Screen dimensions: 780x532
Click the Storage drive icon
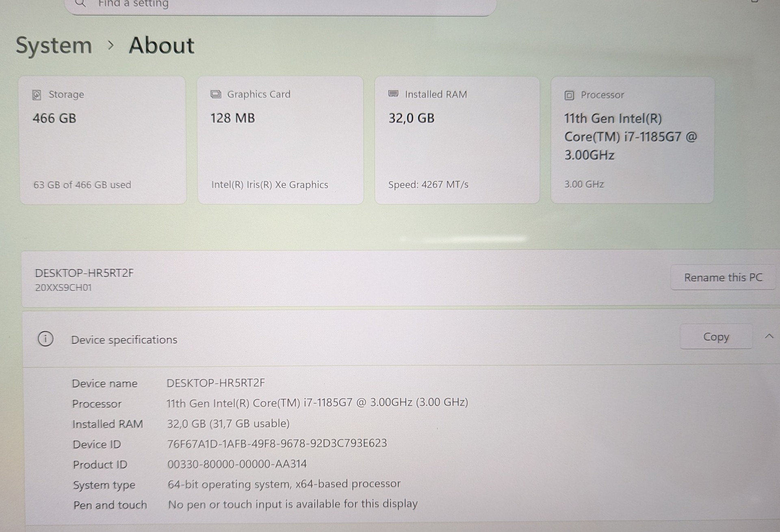pyautogui.click(x=37, y=95)
